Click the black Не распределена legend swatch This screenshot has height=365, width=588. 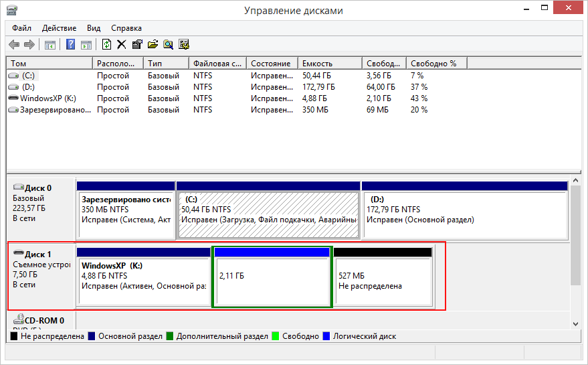click(14, 336)
